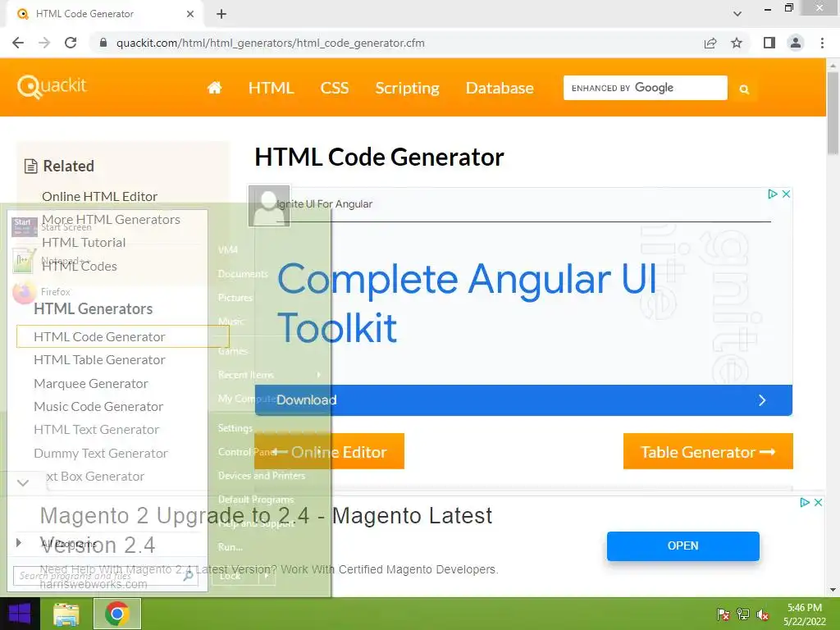The image size is (840, 630).
Task: Open the Database nav menu
Action: tap(500, 88)
